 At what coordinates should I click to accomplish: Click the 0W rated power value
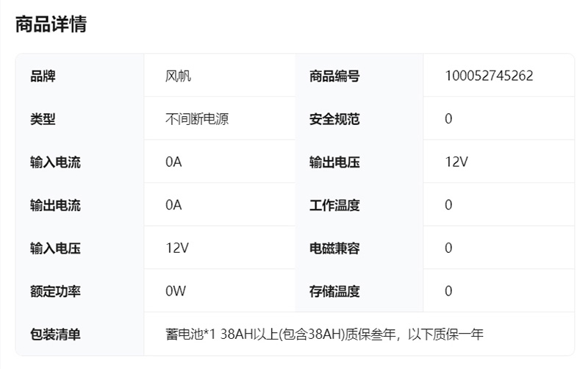(176, 292)
